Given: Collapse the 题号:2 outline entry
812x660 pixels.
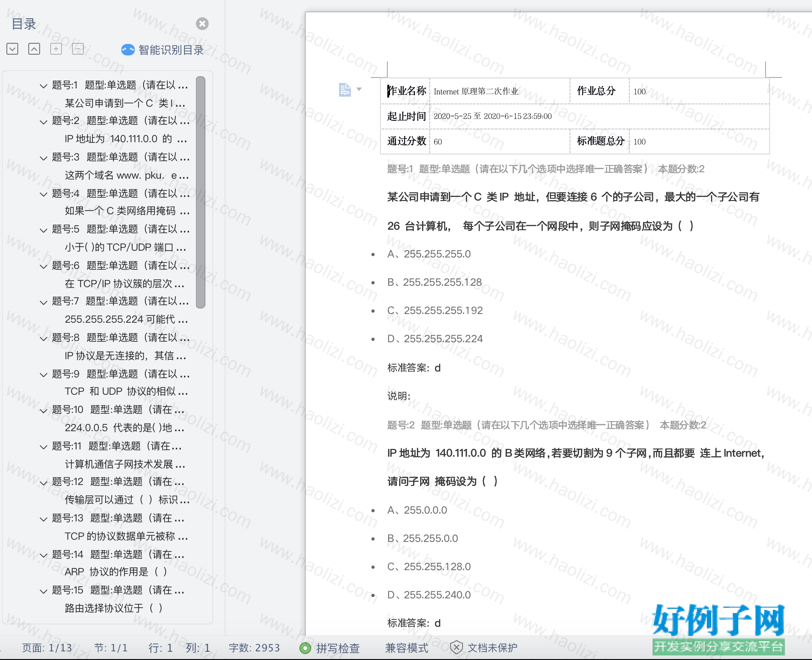Looking at the screenshot, I should 43,122.
